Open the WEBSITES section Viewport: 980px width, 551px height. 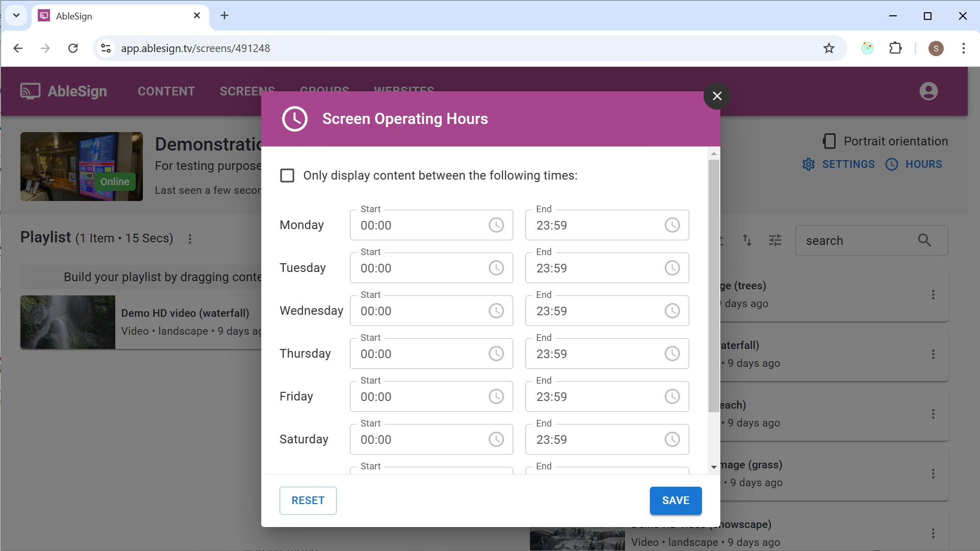404,91
